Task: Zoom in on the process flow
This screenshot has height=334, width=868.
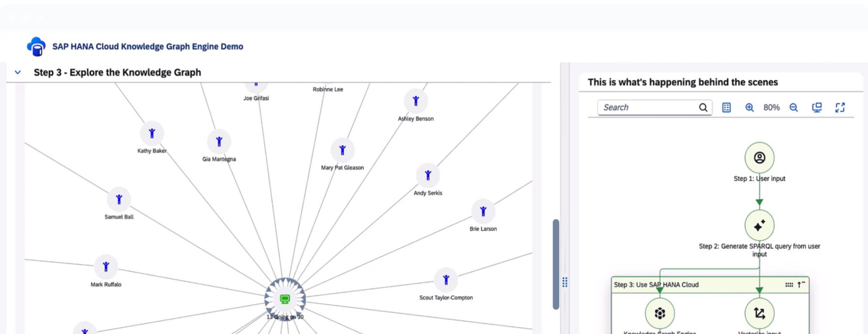Action: 750,108
